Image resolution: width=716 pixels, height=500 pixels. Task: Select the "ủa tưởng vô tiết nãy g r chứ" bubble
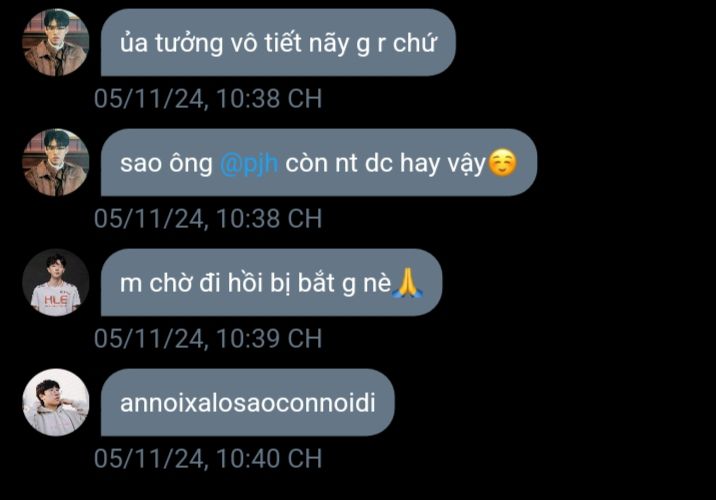[278, 42]
